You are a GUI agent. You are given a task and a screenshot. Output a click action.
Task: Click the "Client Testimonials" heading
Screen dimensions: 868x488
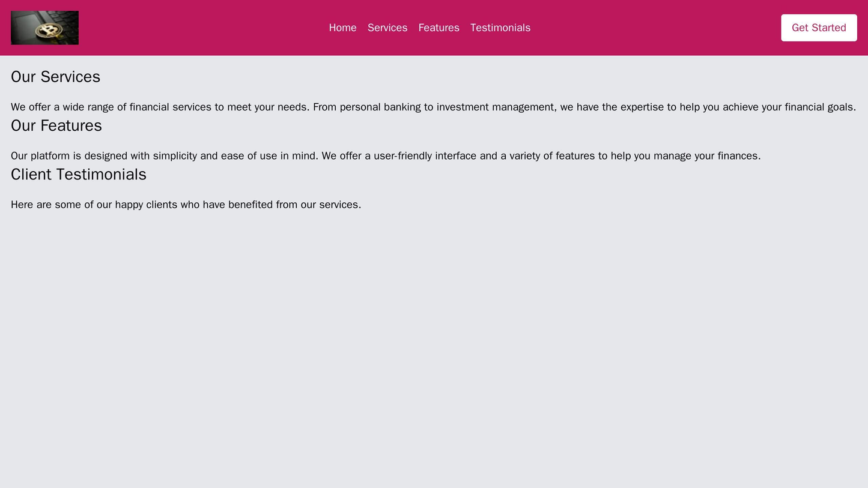coord(79,174)
